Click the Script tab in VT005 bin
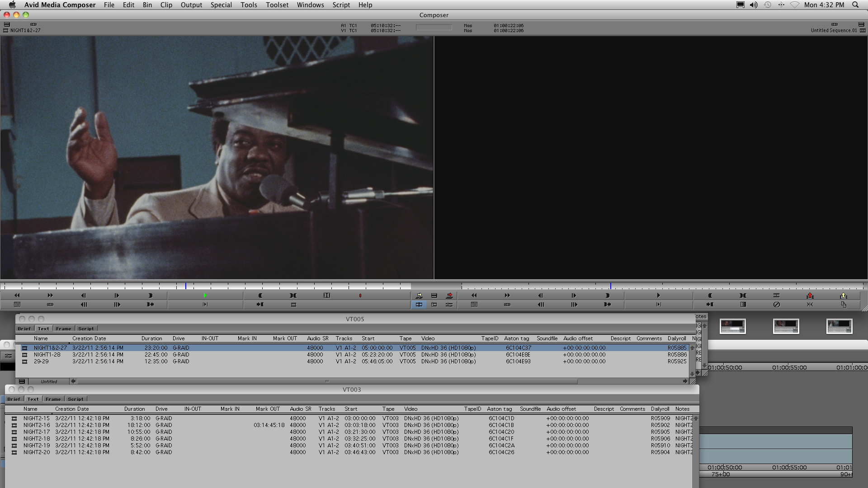The height and width of the screenshot is (488, 868). pyautogui.click(x=86, y=328)
